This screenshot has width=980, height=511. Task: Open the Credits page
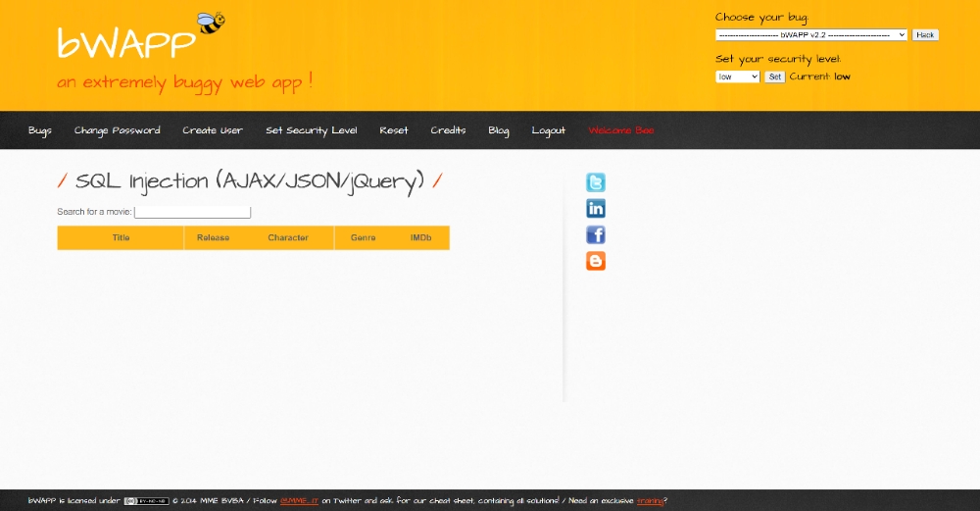pos(448,130)
